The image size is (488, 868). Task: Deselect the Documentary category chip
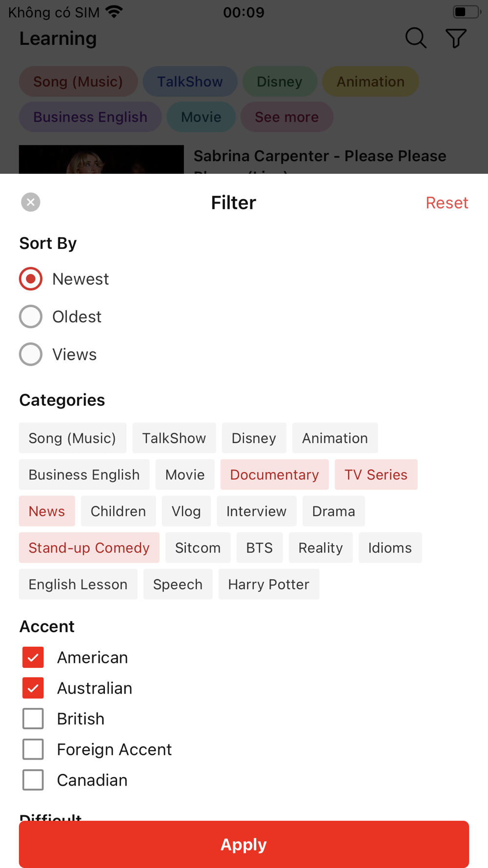click(x=274, y=475)
